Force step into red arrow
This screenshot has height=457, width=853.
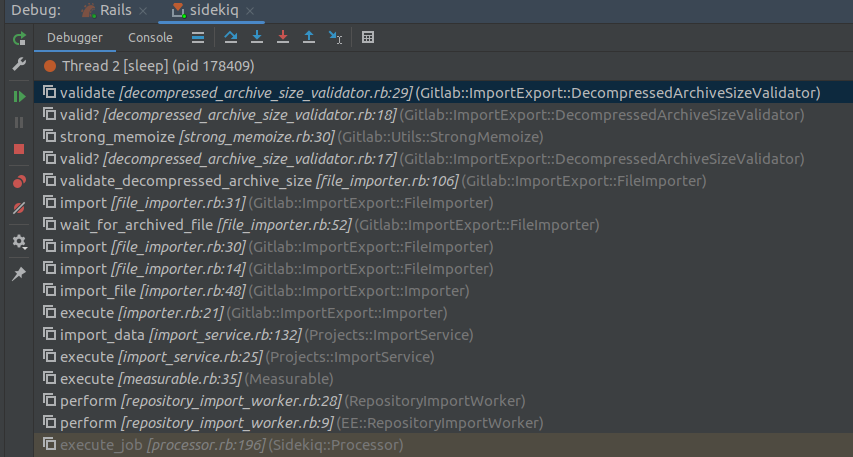click(x=283, y=37)
